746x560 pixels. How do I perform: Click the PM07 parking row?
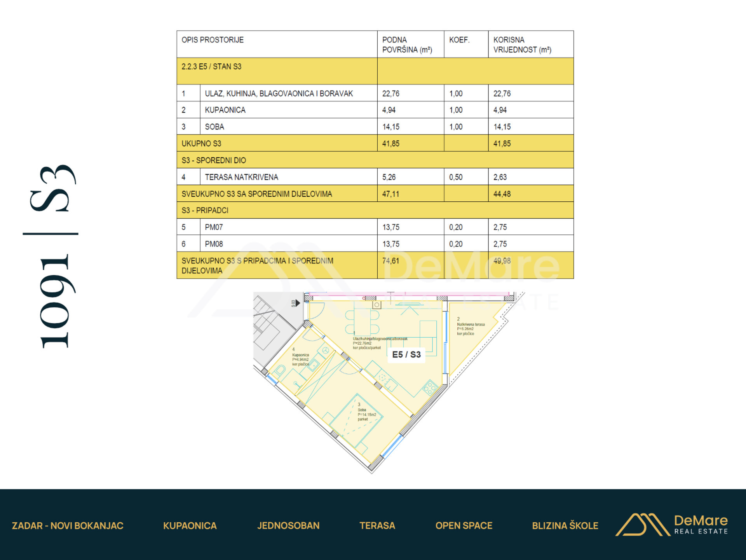click(375, 227)
